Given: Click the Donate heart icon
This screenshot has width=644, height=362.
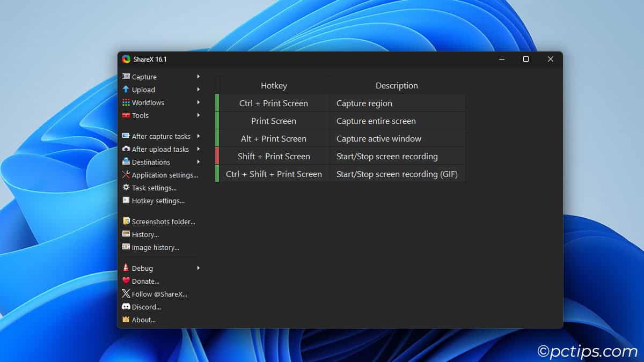Looking at the screenshot, I should [127, 281].
